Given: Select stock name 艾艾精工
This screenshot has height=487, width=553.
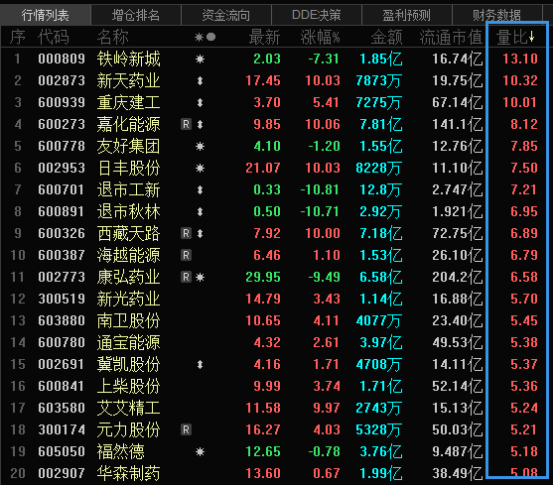Looking at the screenshot, I should [129, 408].
